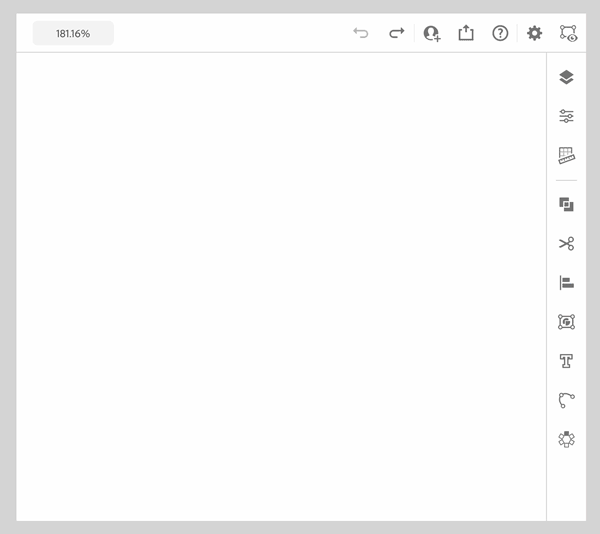Viewport: 600px width, 534px height.
Task: Open app Settings with the gear icon
Action: pos(535,33)
